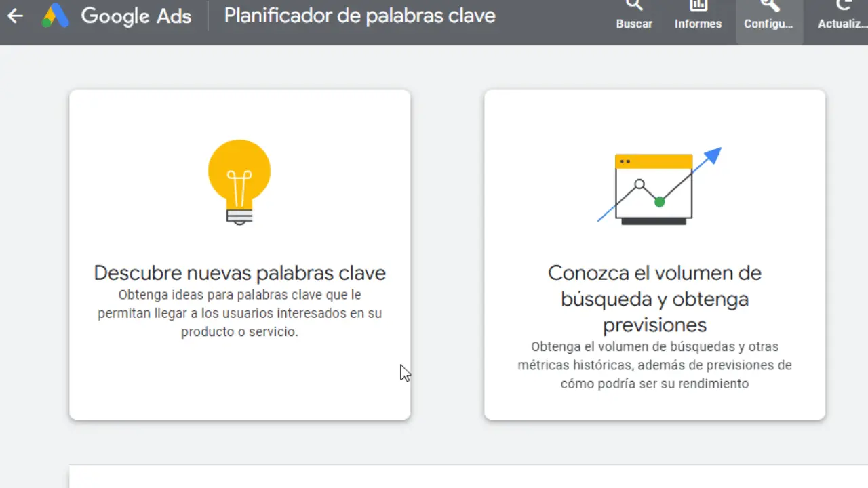Click the trend chart with blue arrow illustration
Screen dimensions: 868x488
click(x=658, y=186)
